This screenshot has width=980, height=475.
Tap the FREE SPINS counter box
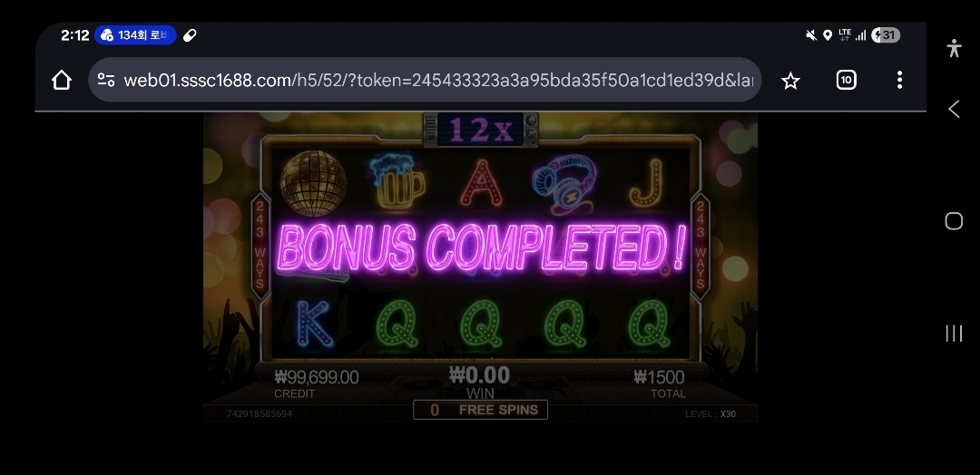[x=480, y=410]
